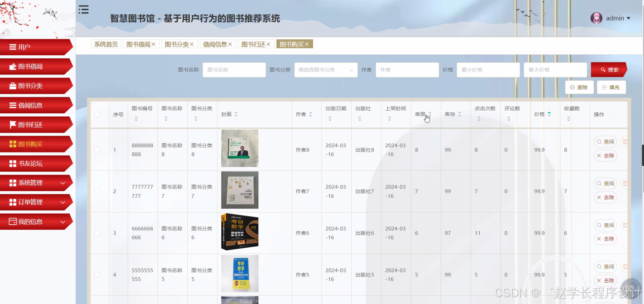Toggle the hamburger menu icon

83,10
